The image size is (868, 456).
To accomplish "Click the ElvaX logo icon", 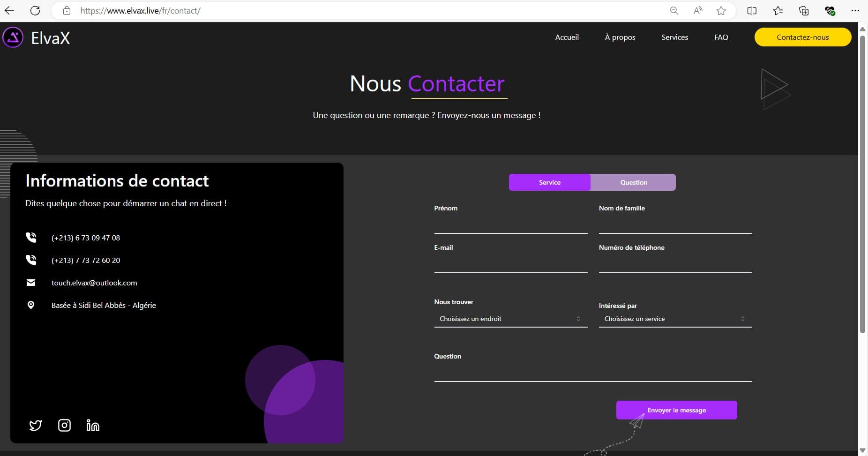I will 13,37.
